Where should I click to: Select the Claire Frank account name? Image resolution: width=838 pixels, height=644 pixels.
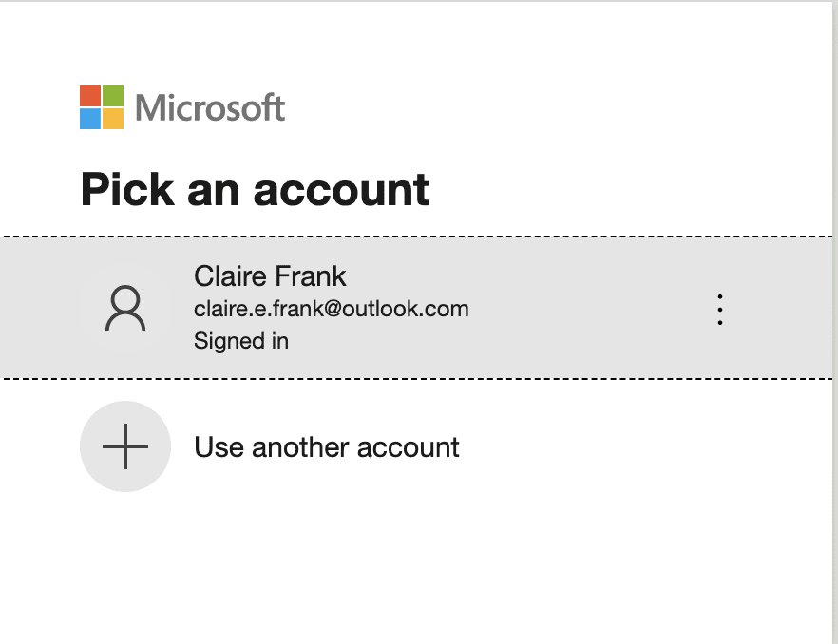pyautogui.click(x=270, y=276)
